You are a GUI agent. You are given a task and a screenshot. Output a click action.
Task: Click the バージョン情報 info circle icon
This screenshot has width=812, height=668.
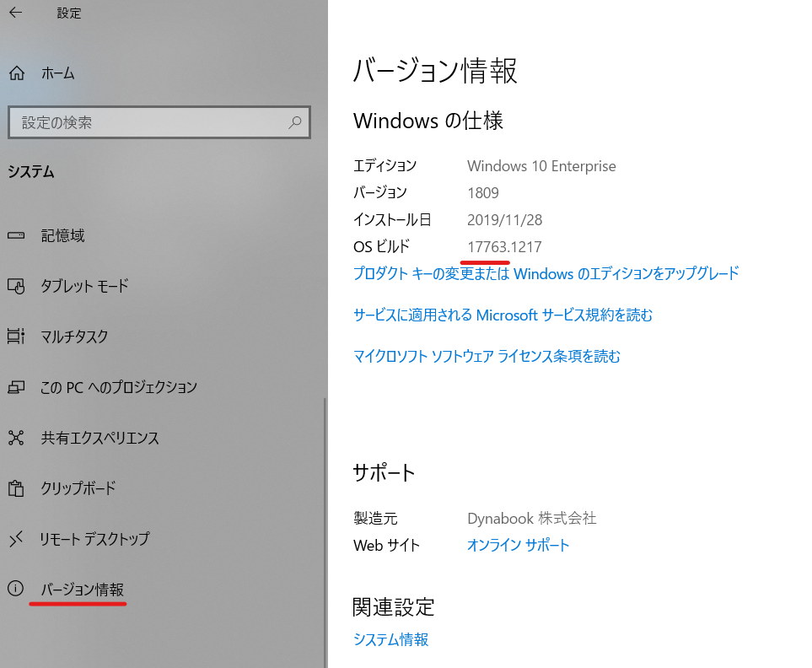[15, 588]
